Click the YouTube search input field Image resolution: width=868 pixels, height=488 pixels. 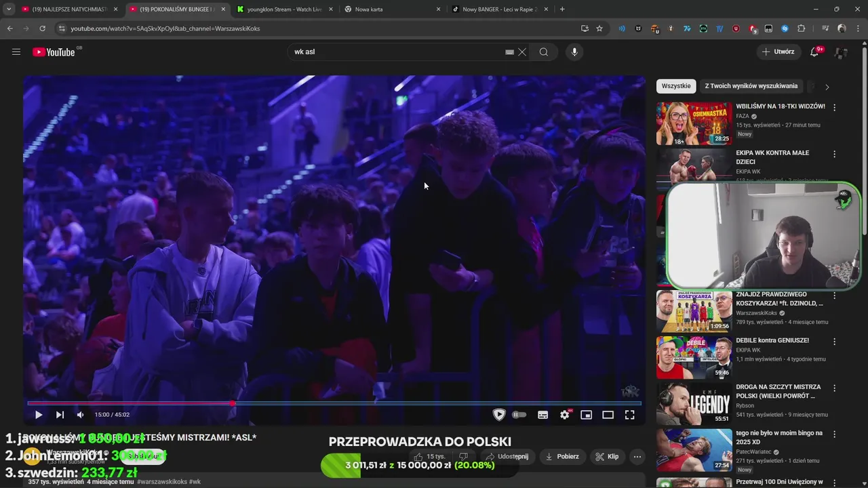point(397,52)
